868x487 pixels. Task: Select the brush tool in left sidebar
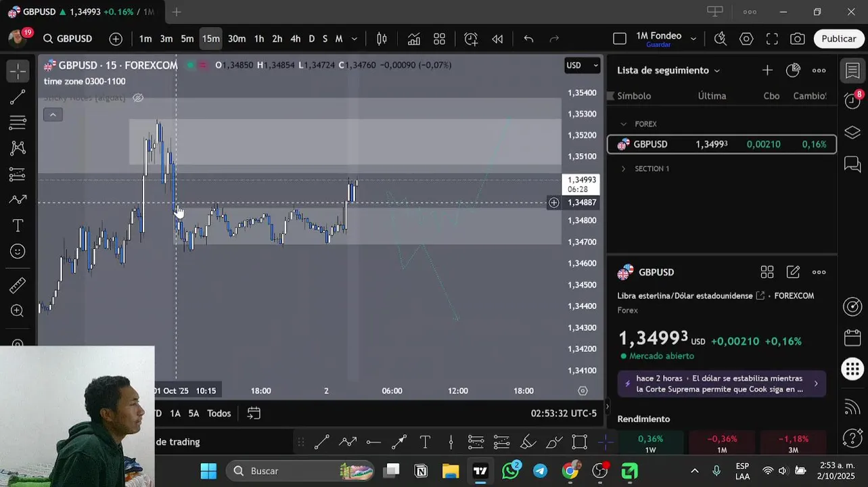[18, 200]
